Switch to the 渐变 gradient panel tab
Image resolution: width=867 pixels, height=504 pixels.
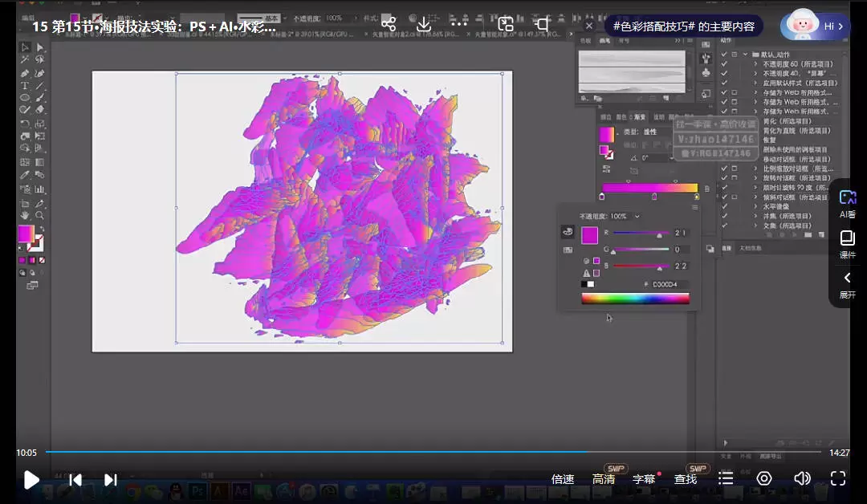(x=638, y=117)
